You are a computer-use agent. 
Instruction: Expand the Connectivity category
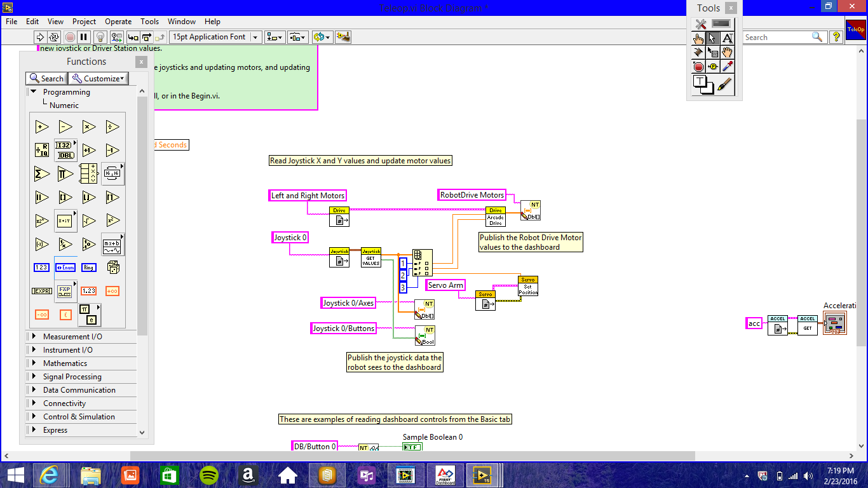tap(34, 403)
